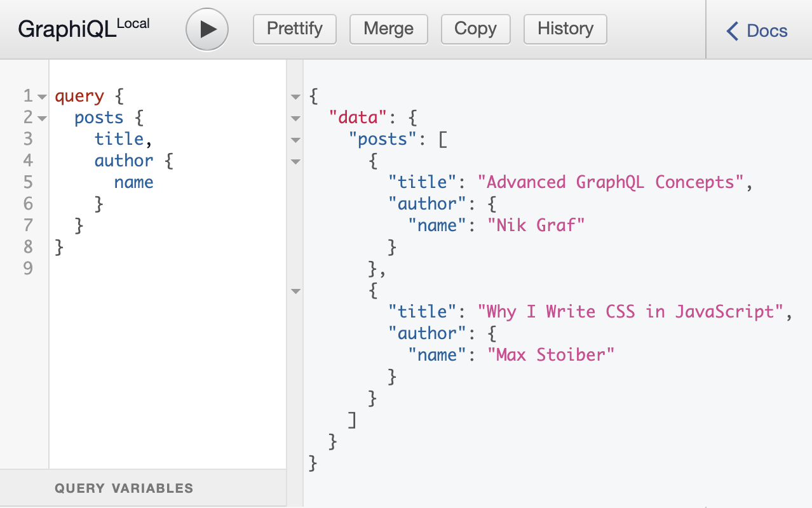Collapse the query block on line 1
This screenshot has width=812, height=508.
click(41, 96)
